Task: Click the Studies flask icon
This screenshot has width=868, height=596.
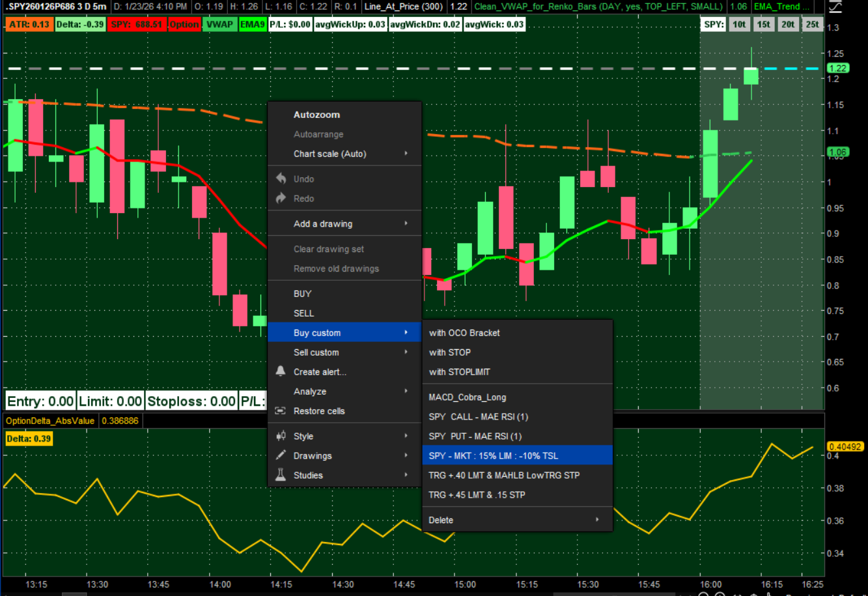Action: [x=281, y=475]
